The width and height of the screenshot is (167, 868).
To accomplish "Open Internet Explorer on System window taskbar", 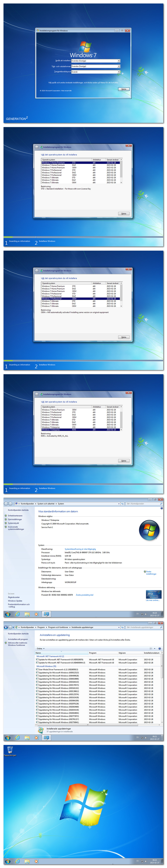I will tap(17, 614).
